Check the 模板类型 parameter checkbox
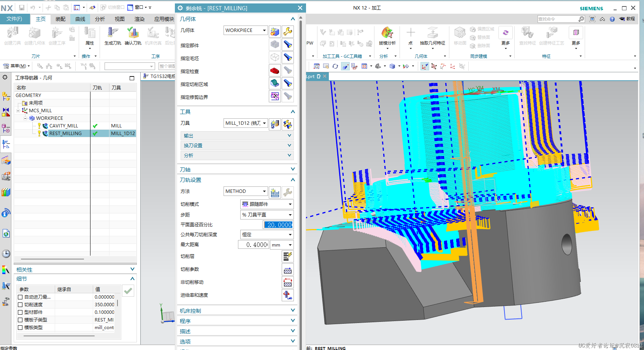Image resolution: width=644 pixels, height=350 pixels. tap(20, 328)
